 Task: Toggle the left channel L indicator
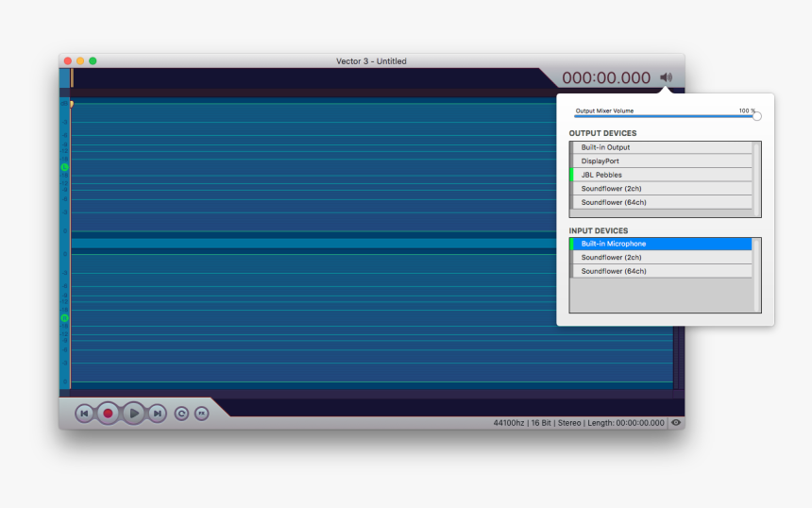[65, 167]
